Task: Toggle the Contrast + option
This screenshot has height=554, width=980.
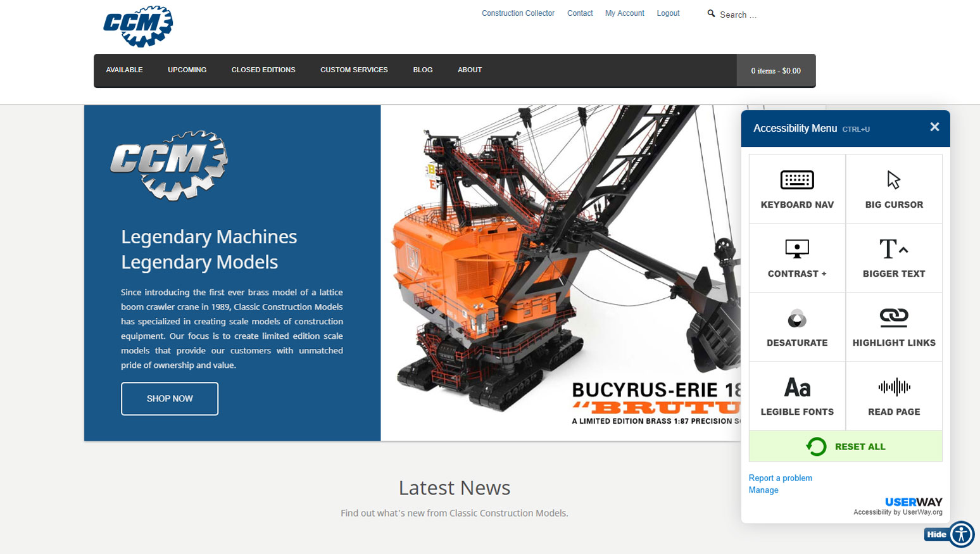Action: (x=797, y=258)
